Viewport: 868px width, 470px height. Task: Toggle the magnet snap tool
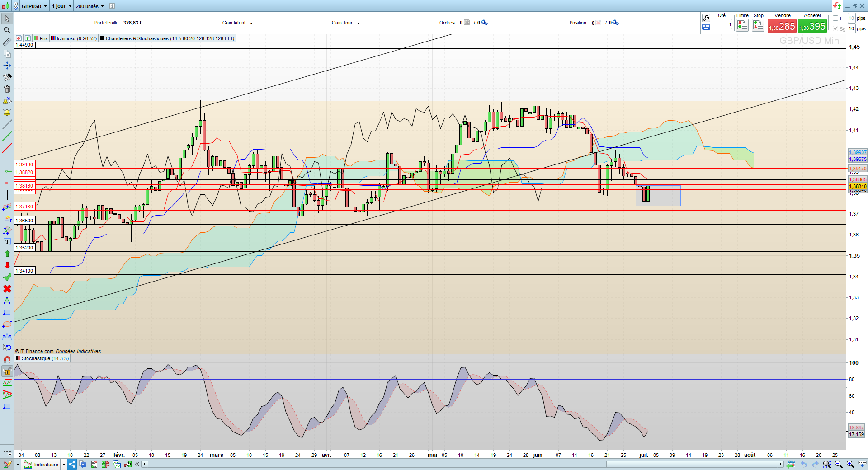7,359
